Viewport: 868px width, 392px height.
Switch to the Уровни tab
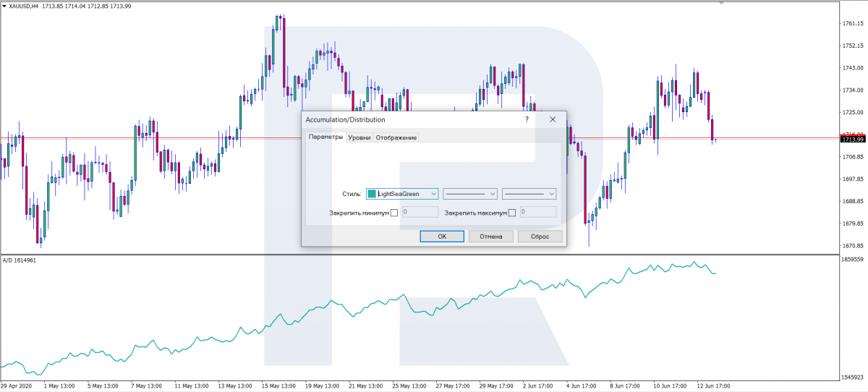(359, 137)
